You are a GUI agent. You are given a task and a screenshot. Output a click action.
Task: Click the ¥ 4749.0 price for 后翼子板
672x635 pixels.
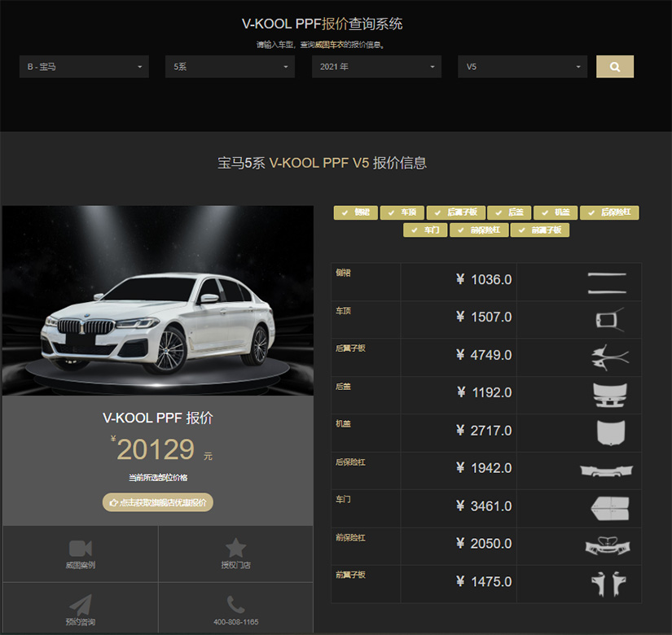coord(484,355)
